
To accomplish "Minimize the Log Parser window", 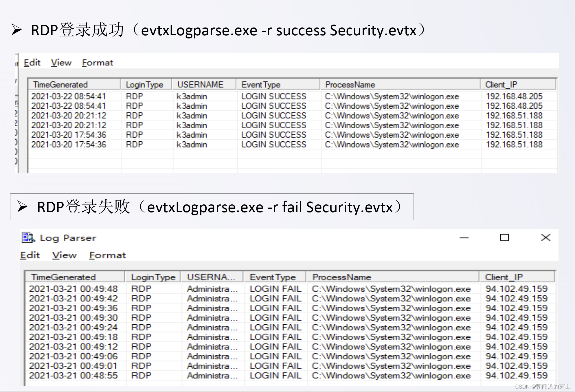I will coord(464,238).
